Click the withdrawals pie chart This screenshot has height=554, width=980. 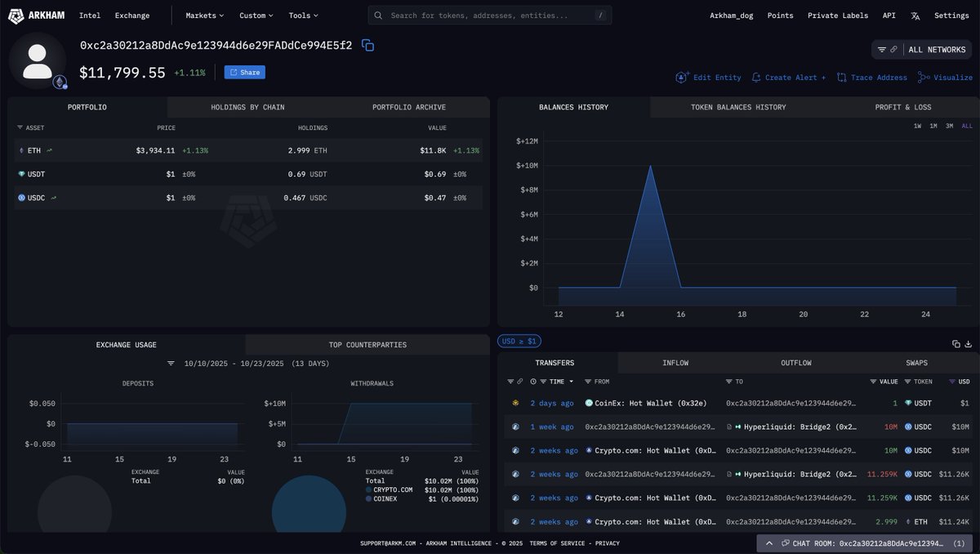[x=309, y=504]
